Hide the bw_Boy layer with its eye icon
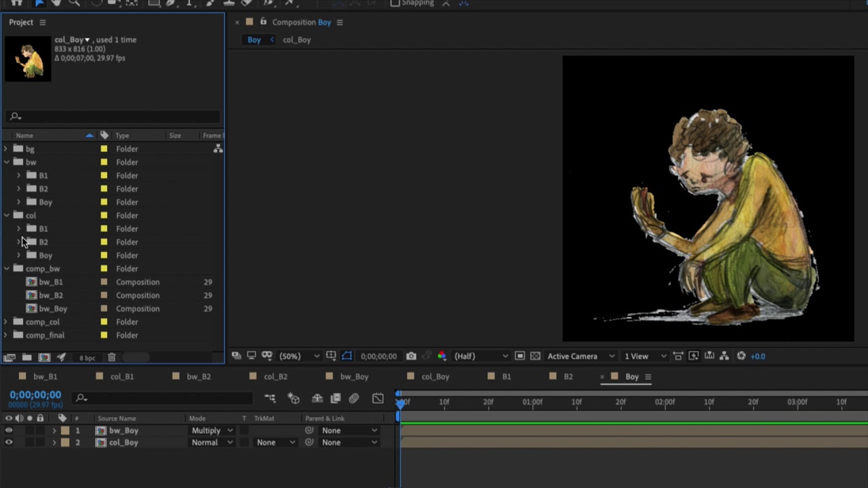This screenshot has width=868, height=488. pyautogui.click(x=9, y=430)
